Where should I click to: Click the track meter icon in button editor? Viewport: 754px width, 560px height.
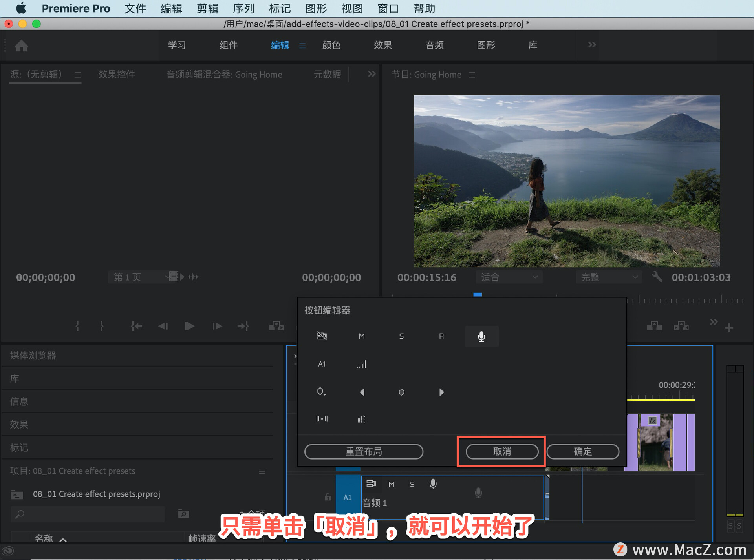pyautogui.click(x=361, y=419)
